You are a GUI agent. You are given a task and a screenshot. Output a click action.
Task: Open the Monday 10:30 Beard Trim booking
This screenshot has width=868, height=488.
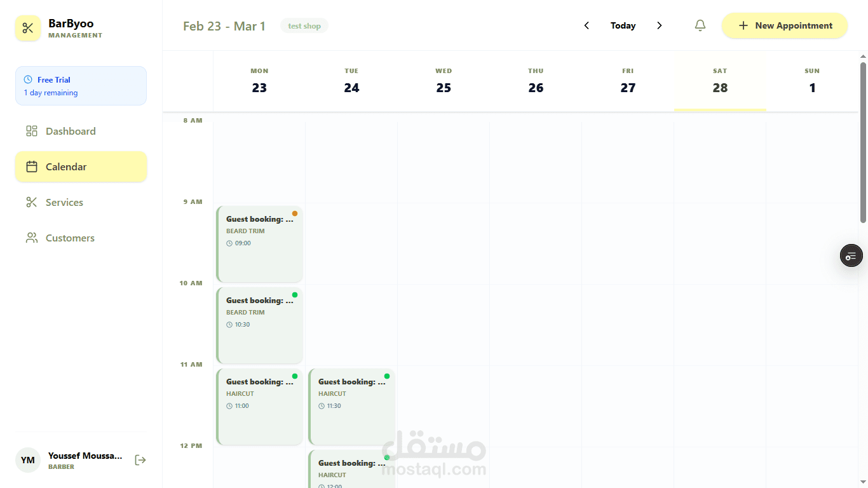point(259,325)
